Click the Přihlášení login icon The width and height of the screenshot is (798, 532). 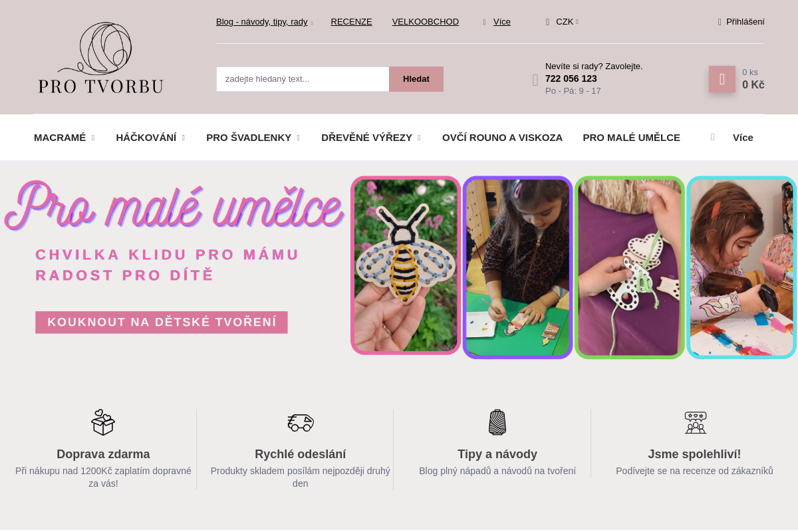pos(720,22)
